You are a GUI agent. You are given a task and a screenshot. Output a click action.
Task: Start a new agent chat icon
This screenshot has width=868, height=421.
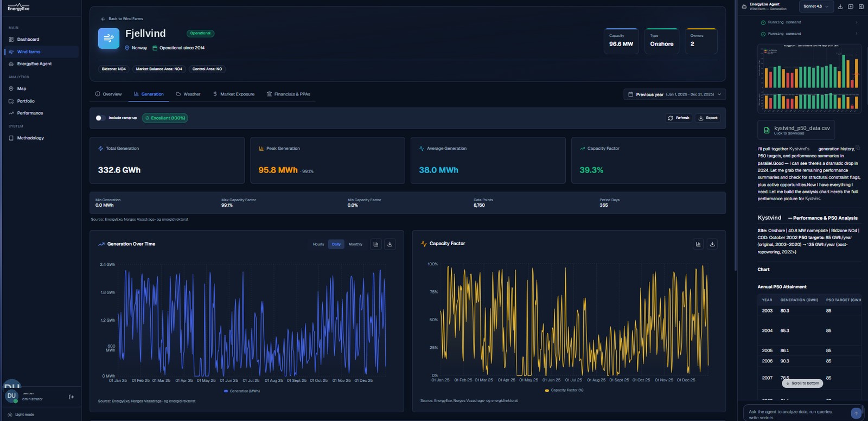[851, 7]
